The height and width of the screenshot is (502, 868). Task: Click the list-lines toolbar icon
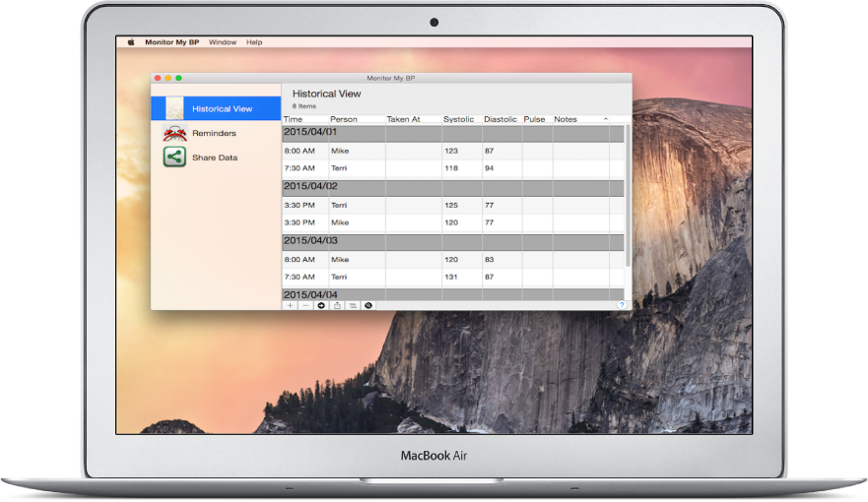point(353,305)
